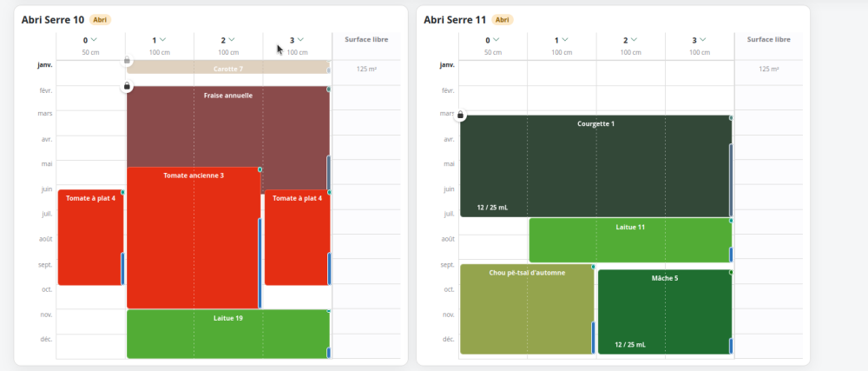Click lock icon on Carotte 7 block
Viewport: 868px width, 371px height.
(x=127, y=60)
